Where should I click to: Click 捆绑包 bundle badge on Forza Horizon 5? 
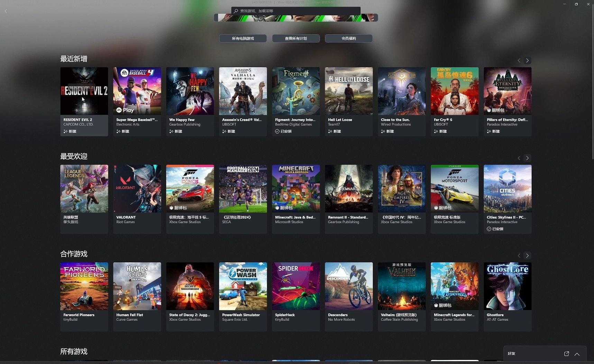coord(178,208)
